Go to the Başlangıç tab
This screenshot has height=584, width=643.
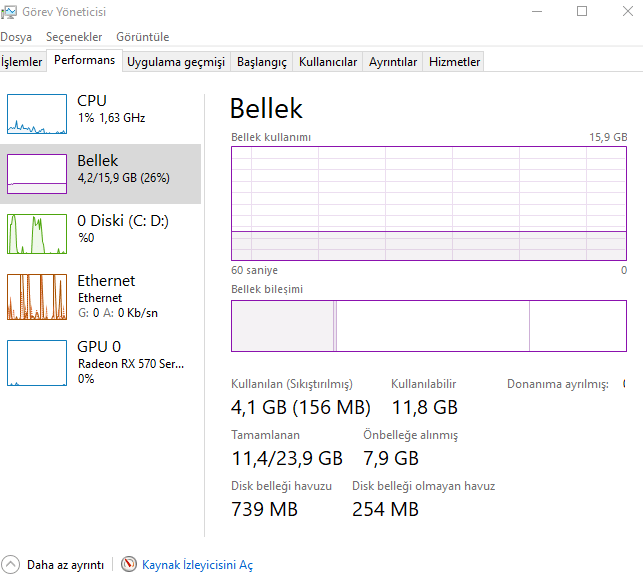(x=261, y=62)
